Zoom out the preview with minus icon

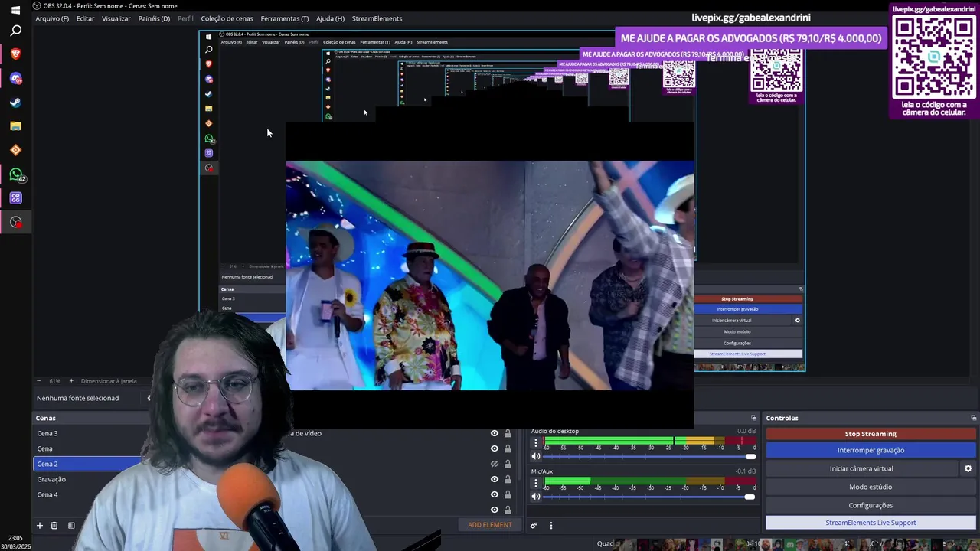click(x=39, y=381)
